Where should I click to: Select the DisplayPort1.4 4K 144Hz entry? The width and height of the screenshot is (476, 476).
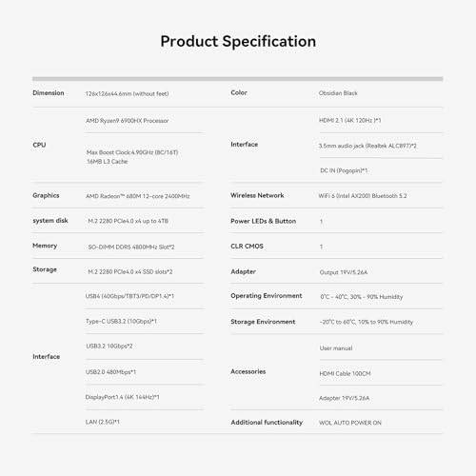tap(122, 397)
